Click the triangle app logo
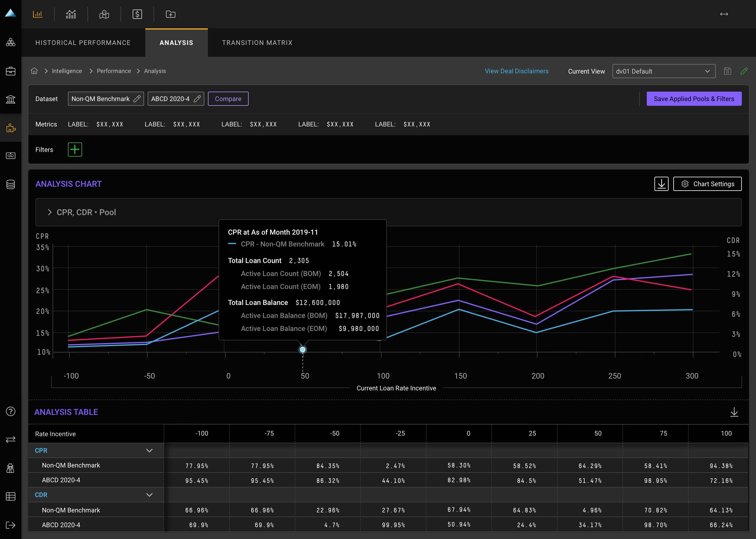Viewport: 756px width, 539px height. [x=10, y=13]
